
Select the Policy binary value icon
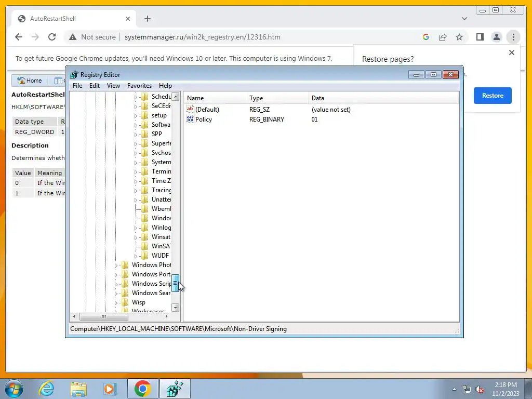[190, 119]
